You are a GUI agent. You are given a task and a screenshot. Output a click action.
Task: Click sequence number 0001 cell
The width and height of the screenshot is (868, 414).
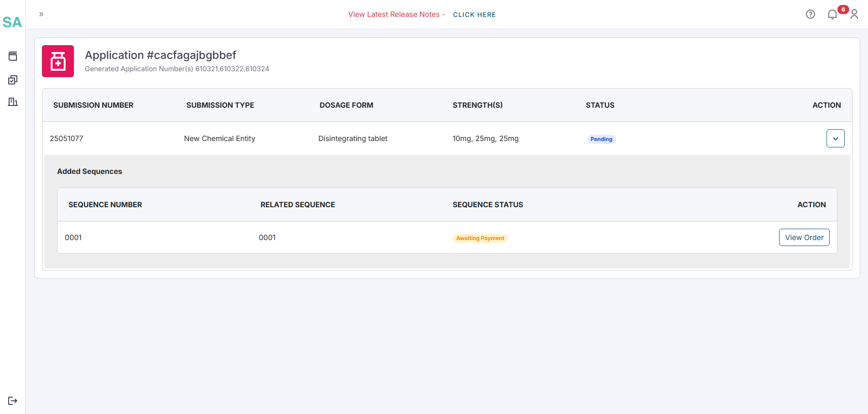coord(73,237)
